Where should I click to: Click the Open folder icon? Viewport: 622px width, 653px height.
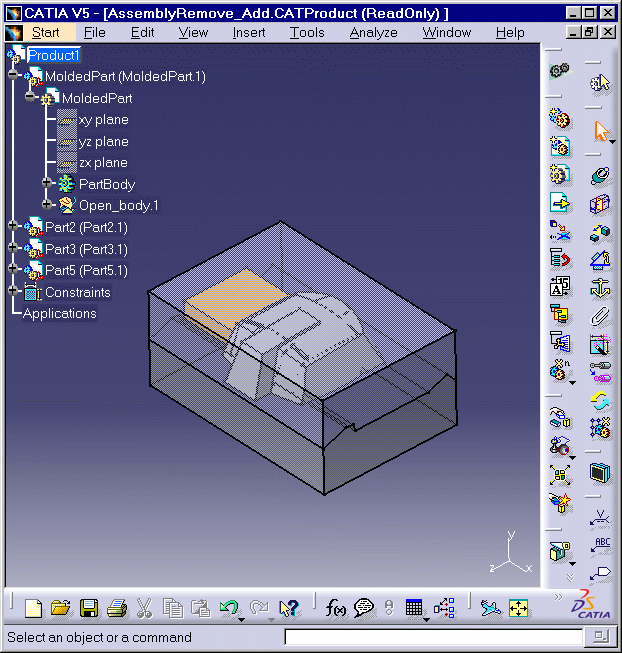click(x=61, y=608)
